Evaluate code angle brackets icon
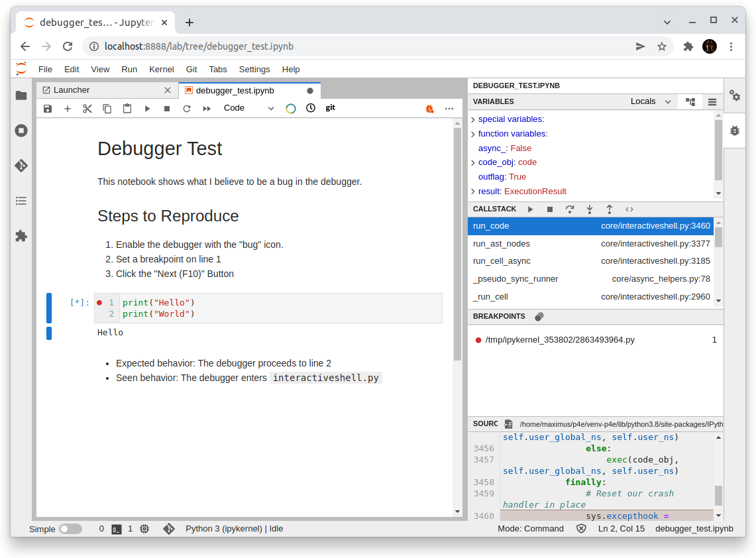 coord(629,209)
